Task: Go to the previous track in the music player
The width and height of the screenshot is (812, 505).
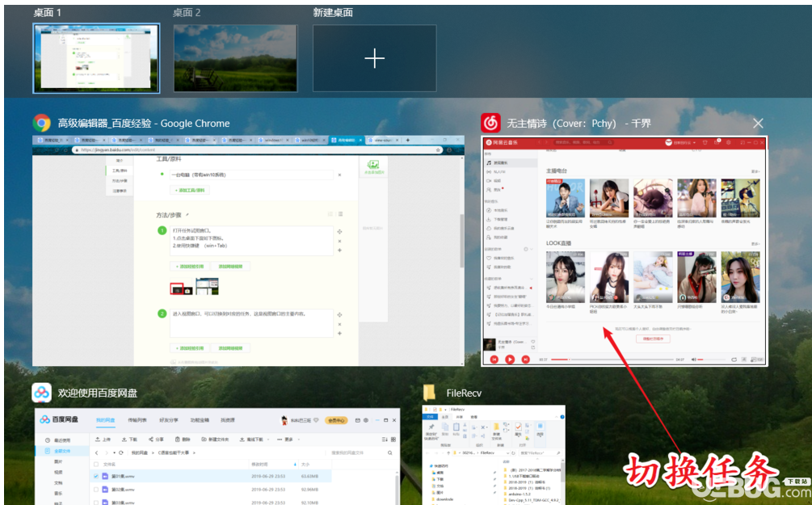Action: tap(494, 359)
